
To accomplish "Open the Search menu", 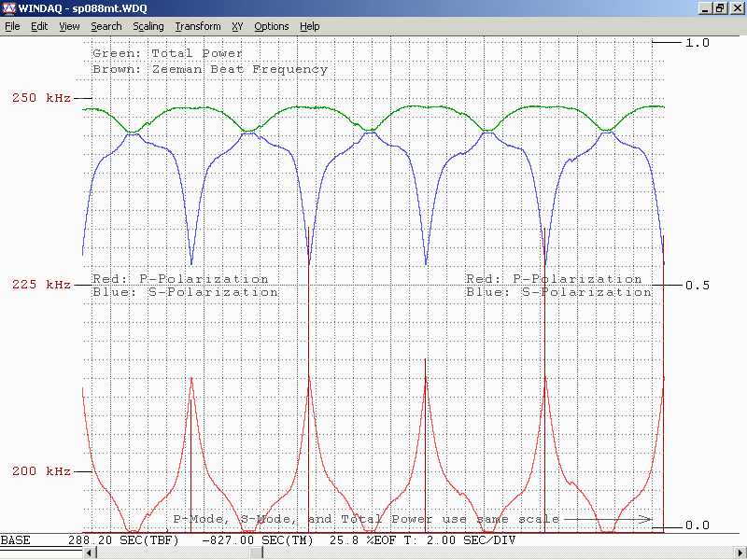I will click(x=106, y=26).
